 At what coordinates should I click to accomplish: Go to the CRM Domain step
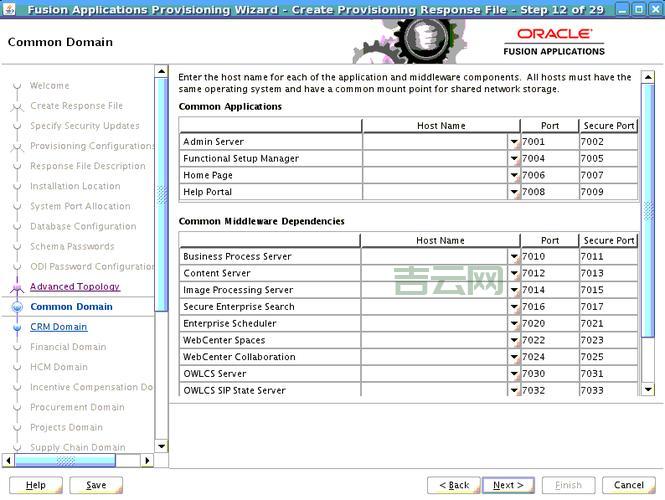(x=58, y=327)
